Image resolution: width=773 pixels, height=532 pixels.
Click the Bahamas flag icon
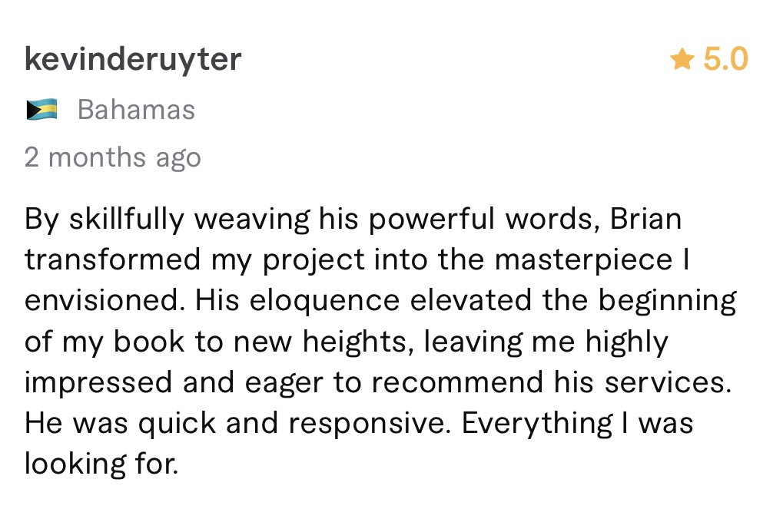[41, 110]
